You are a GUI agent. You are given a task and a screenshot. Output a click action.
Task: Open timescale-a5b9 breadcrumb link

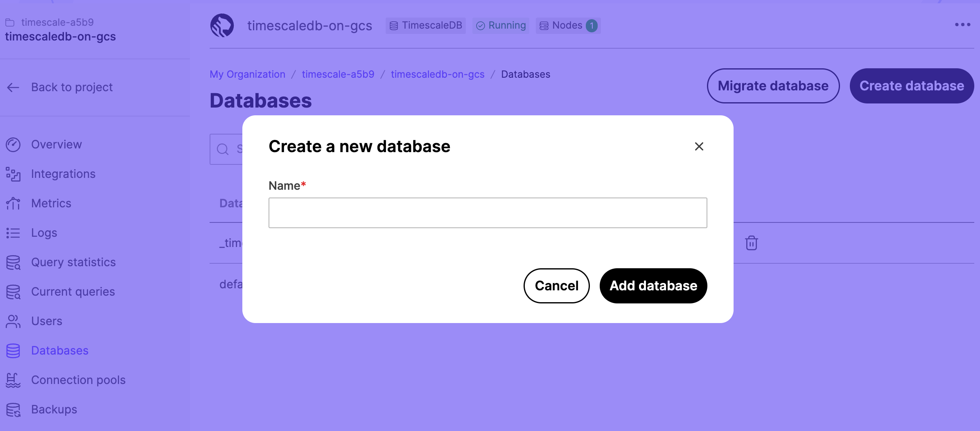pos(338,74)
